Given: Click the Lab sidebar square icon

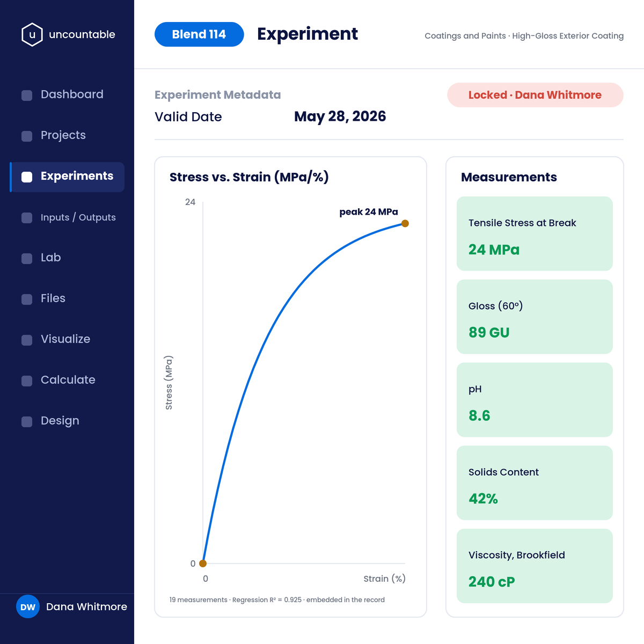Looking at the screenshot, I should coord(27,259).
